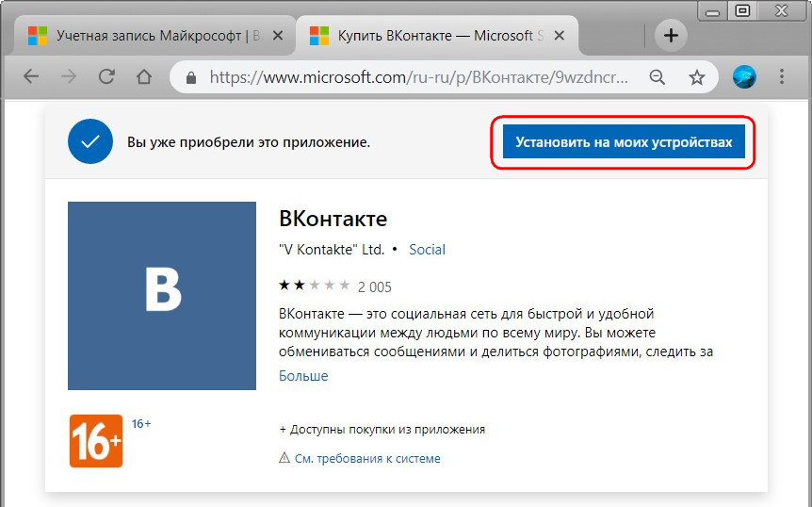Image resolution: width=812 pixels, height=507 pixels.
Task: Expand the description with Больше link
Action: (x=303, y=376)
